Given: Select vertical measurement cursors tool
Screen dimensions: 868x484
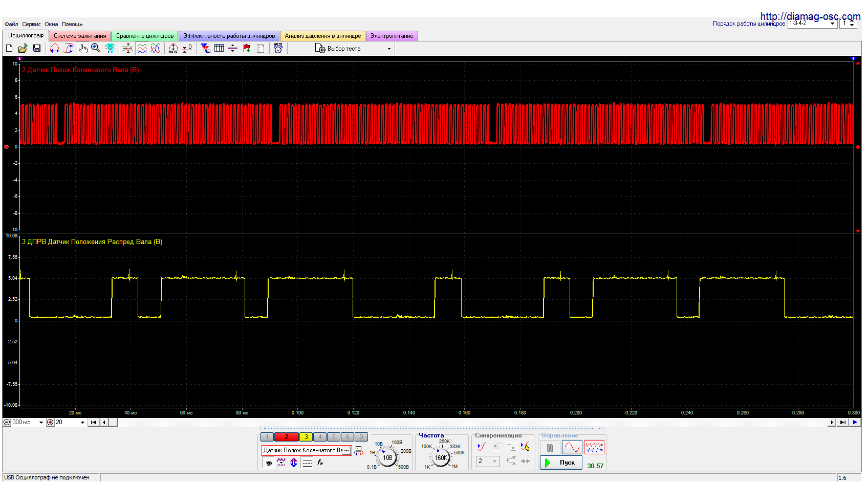Looking at the screenshot, I should [x=69, y=48].
